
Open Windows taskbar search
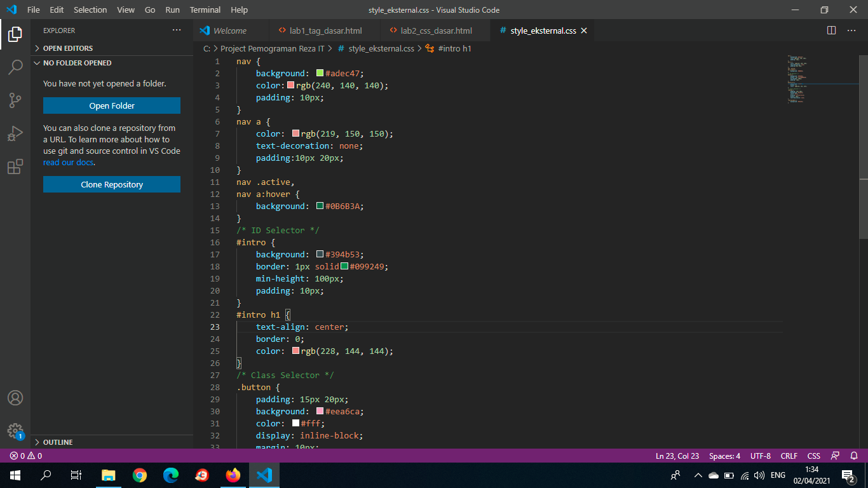click(46, 475)
